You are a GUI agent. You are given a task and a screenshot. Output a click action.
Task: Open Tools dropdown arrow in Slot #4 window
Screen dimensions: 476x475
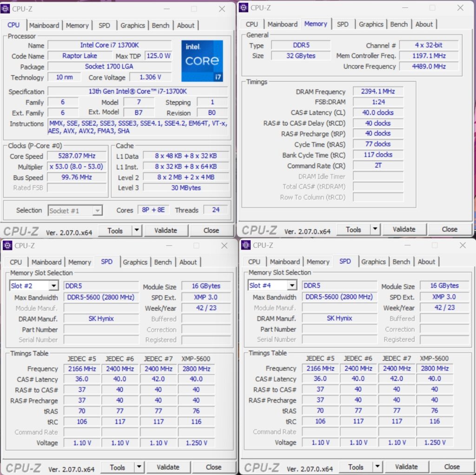pos(377,467)
